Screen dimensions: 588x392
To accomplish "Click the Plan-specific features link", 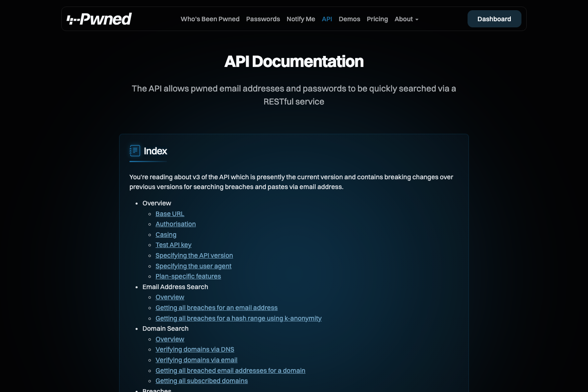I will tap(188, 276).
